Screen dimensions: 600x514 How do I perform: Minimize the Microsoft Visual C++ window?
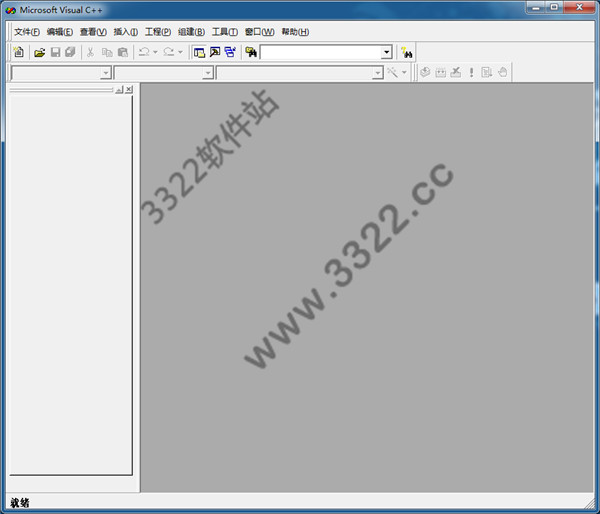536,7
